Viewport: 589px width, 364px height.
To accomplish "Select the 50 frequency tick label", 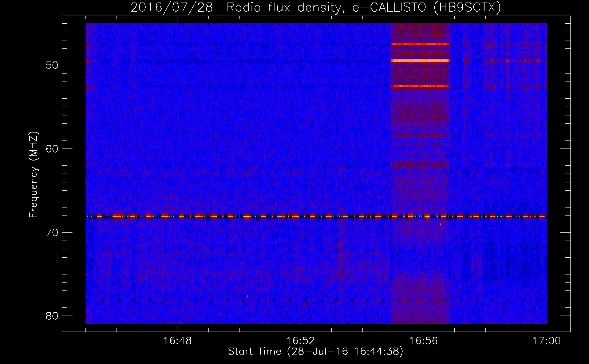I will coord(52,65).
